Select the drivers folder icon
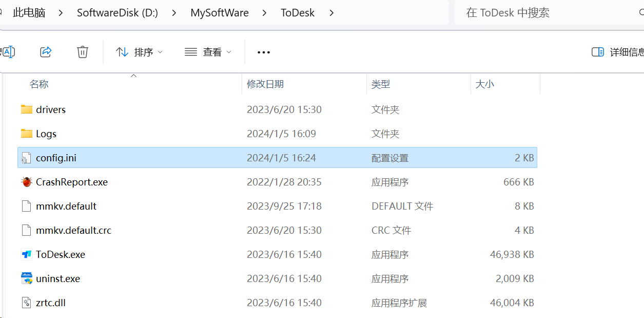 coord(27,109)
